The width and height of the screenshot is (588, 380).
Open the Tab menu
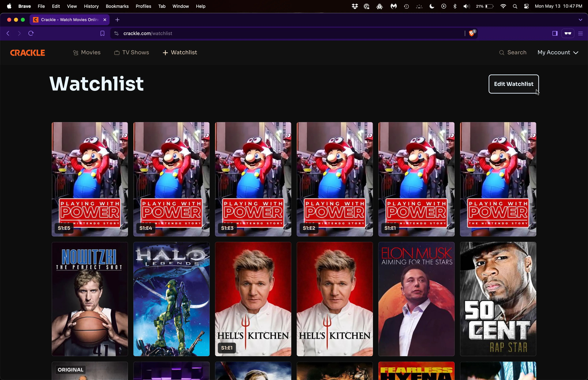162,6
